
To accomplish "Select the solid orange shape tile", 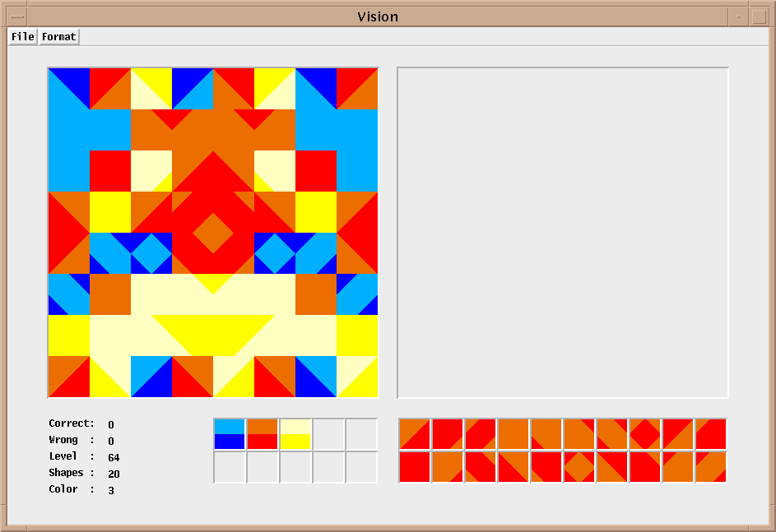I will (x=513, y=434).
